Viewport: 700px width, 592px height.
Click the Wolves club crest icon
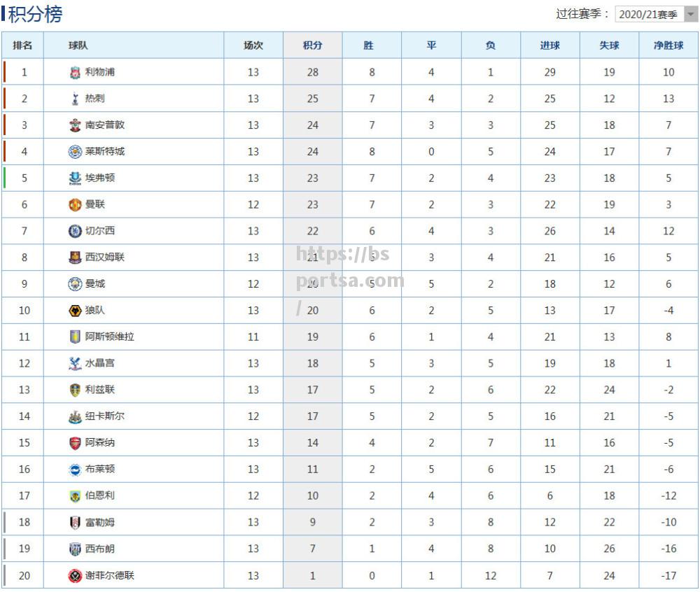pyautogui.click(x=75, y=311)
